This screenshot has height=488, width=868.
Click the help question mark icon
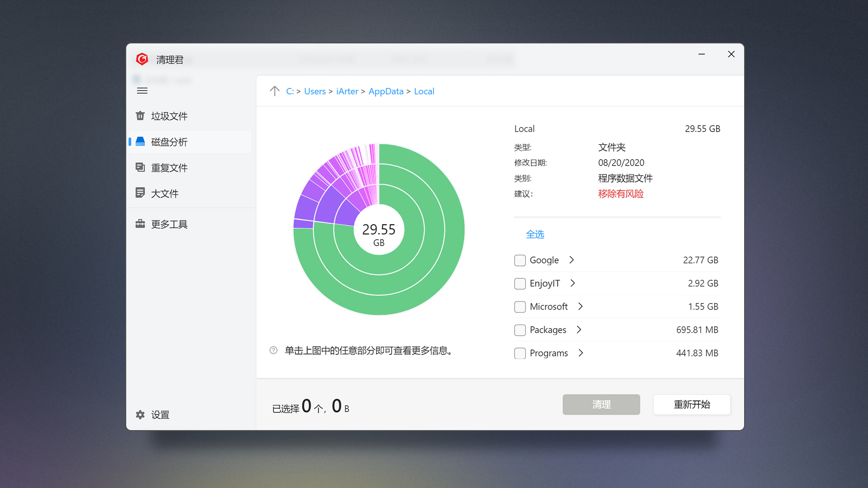click(x=273, y=350)
